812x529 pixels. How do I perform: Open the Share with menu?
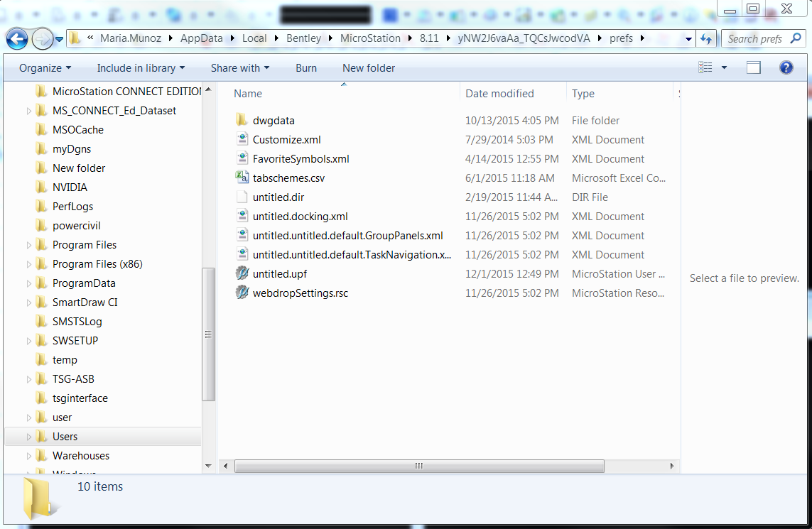pos(240,67)
